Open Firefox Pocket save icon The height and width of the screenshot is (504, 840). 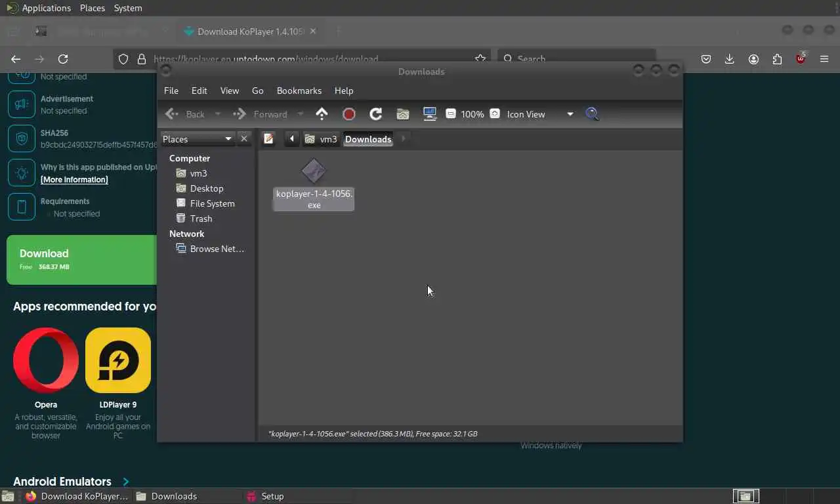(706, 59)
